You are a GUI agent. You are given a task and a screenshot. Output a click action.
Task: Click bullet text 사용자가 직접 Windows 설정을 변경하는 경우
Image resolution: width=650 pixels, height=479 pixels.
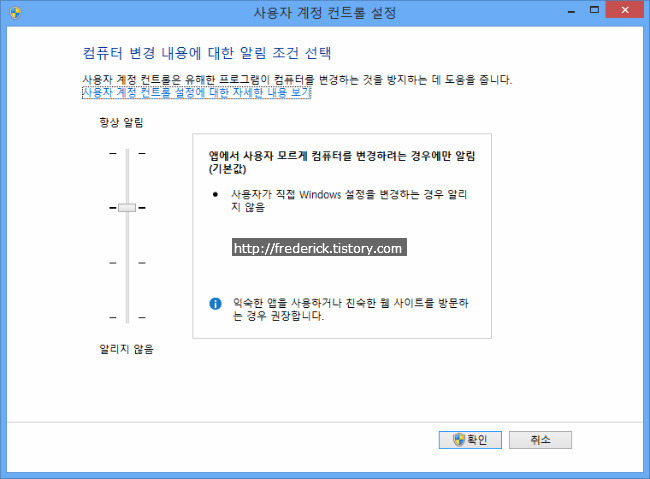(x=349, y=200)
